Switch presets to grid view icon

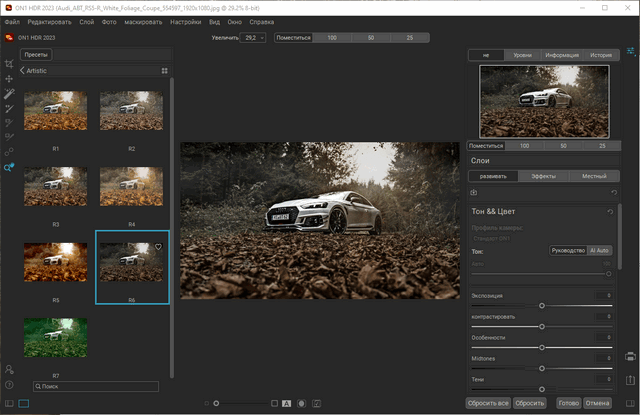point(164,71)
